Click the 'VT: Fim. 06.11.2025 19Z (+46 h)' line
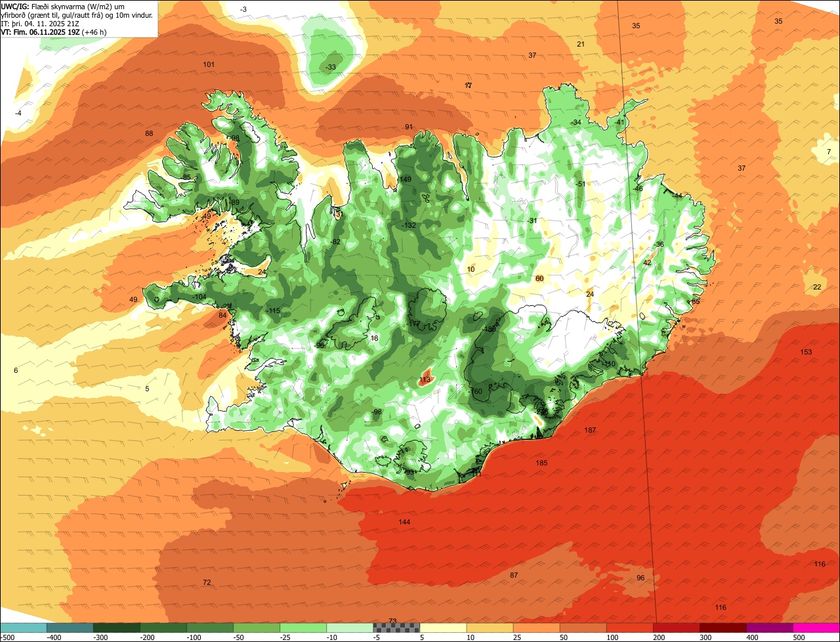Image resolution: width=840 pixels, height=642 pixels. pos(54,32)
